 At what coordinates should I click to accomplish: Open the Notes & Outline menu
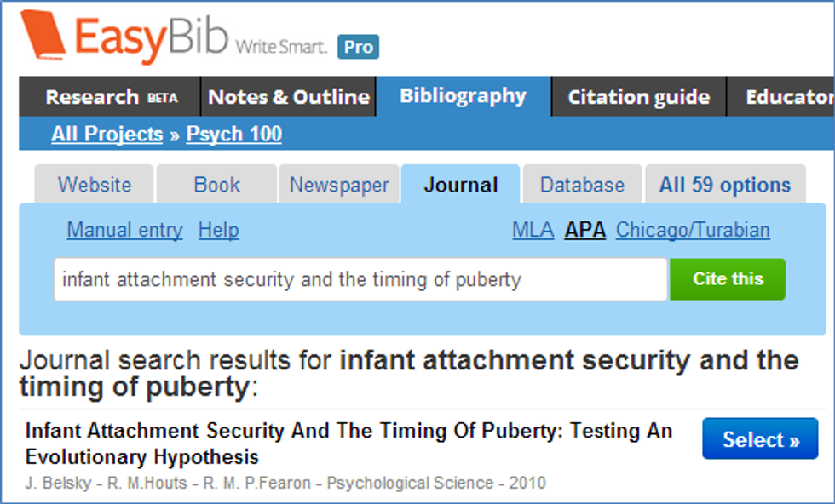[289, 97]
